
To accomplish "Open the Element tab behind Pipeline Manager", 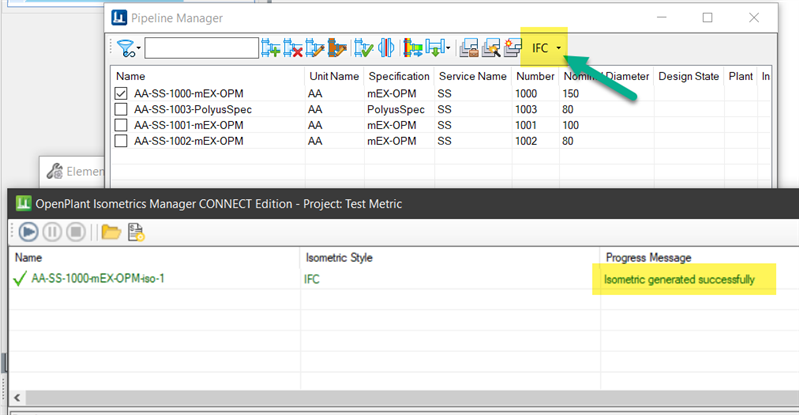I will click(72, 172).
